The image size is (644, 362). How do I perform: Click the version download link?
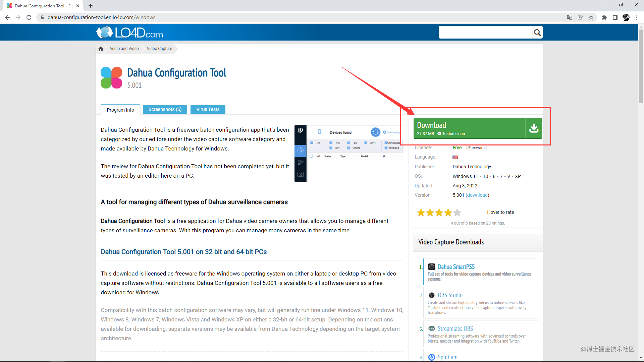[477, 195]
